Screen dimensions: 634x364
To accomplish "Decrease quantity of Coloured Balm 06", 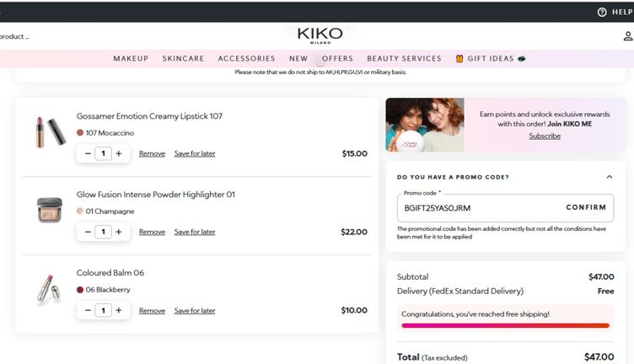I will 88,310.
